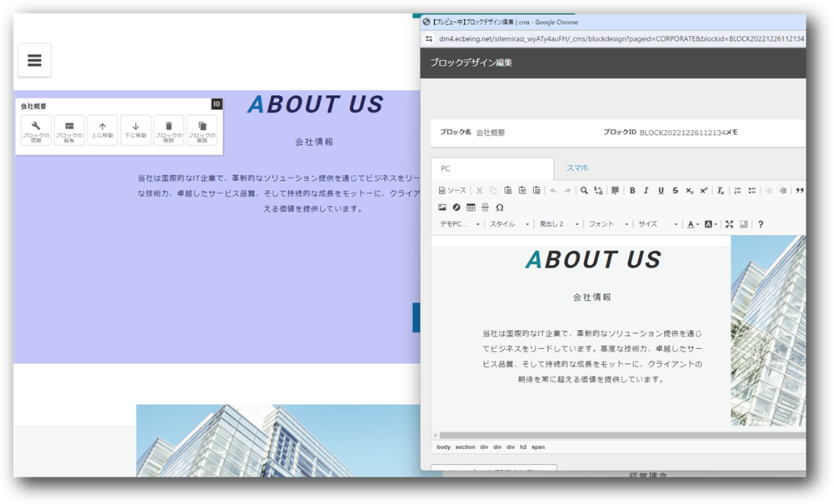Toggle underline formatting

point(661,191)
